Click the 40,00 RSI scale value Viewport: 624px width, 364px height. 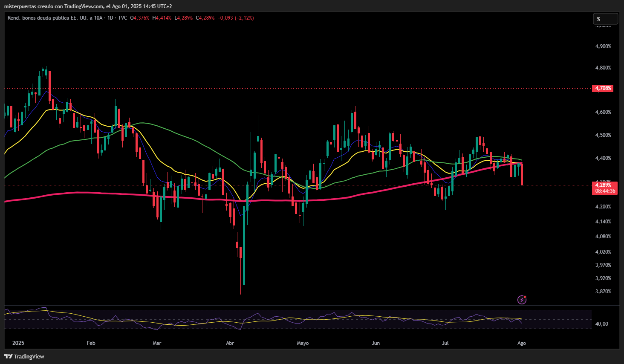click(x=601, y=324)
